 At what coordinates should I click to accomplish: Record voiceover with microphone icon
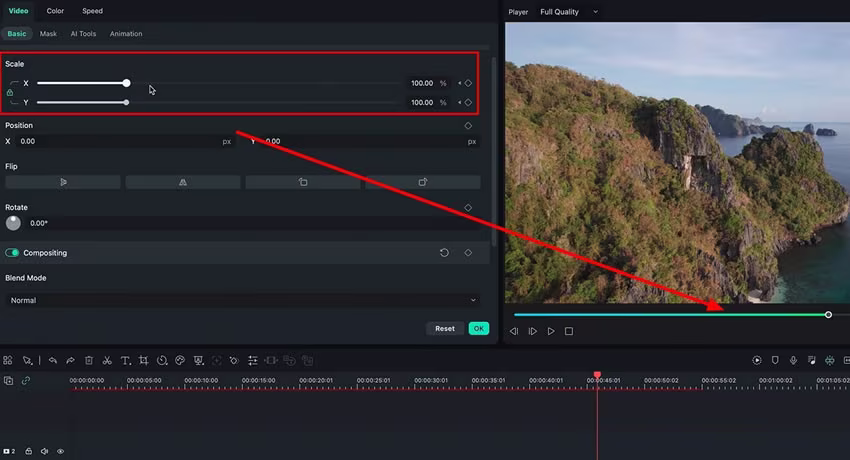pyautogui.click(x=793, y=360)
